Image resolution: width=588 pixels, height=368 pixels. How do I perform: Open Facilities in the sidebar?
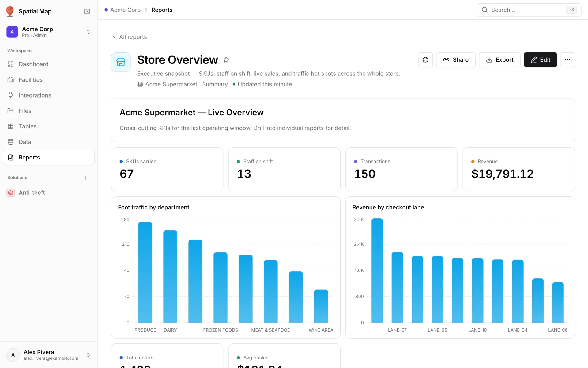49,80
